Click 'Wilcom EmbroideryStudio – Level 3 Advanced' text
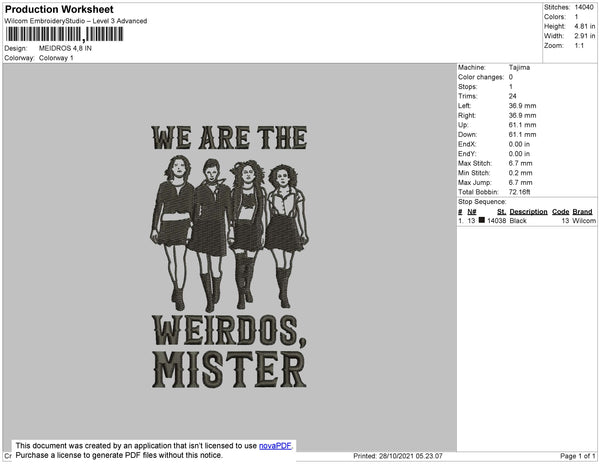Image resolution: width=600 pixels, height=464 pixels. point(76,21)
